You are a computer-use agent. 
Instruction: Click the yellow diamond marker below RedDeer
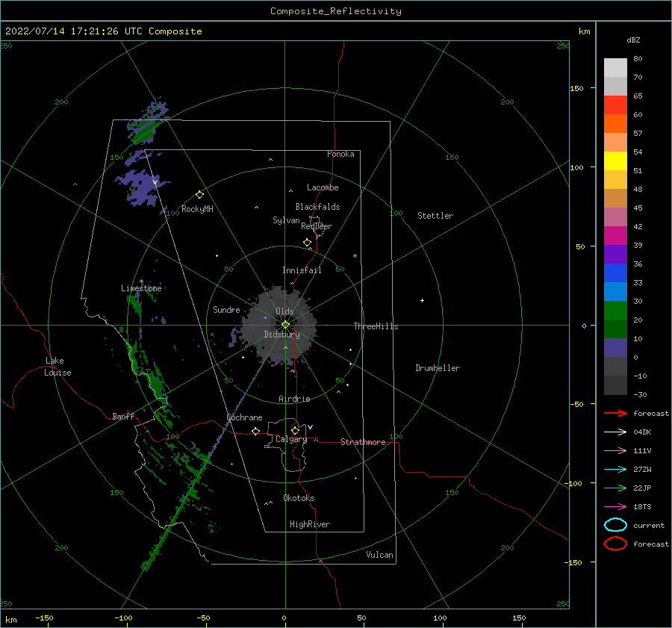click(307, 243)
